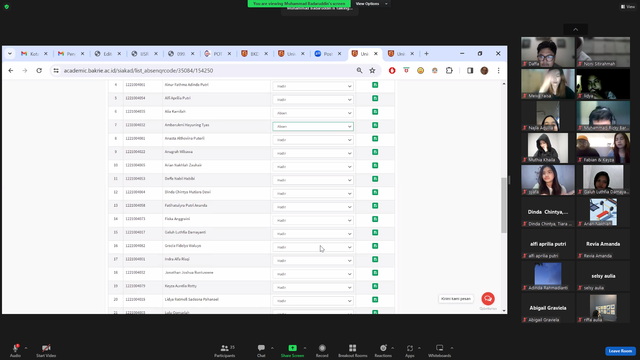Screen dimensions: 640x360
Task: Open attendance dropdown in row 7
Action: (x=313, y=127)
